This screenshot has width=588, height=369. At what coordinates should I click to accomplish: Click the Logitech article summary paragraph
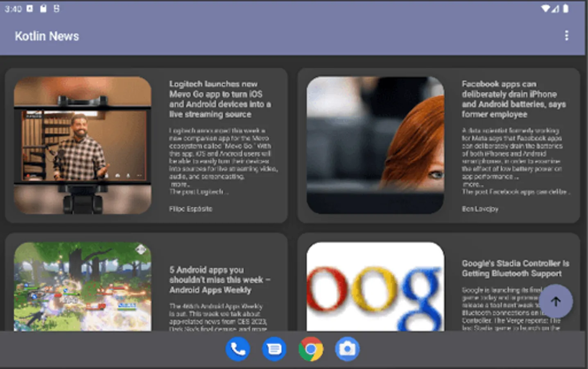(223, 161)
